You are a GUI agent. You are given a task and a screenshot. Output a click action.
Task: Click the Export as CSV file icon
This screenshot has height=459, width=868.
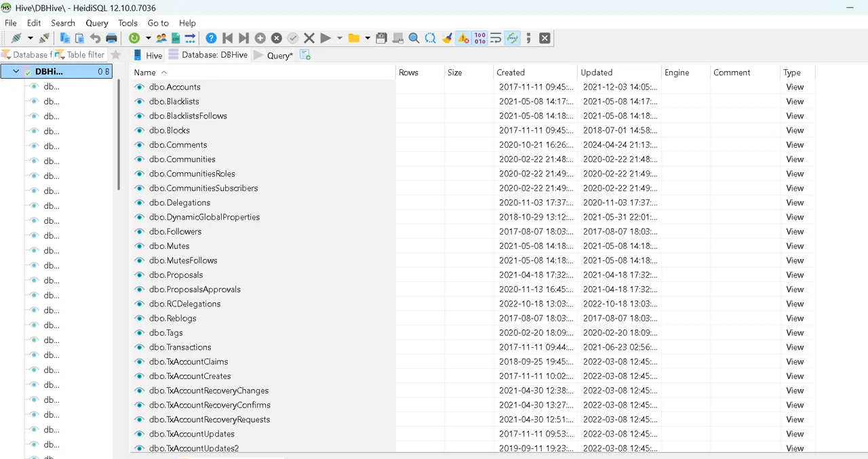(176, 38)
